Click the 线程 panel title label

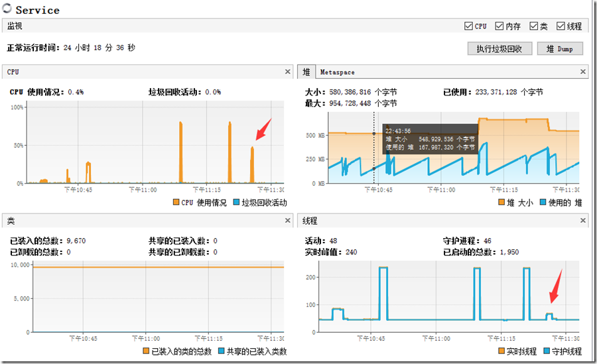coord(310,221)
